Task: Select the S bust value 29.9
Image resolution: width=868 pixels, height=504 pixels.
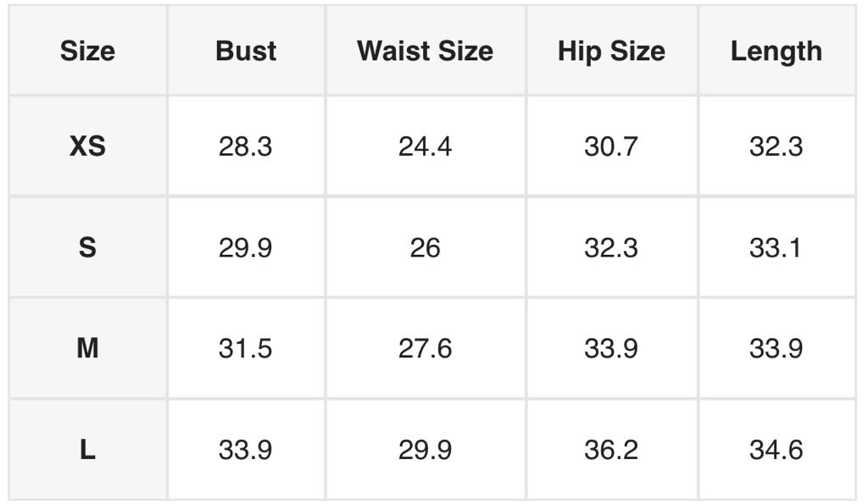Action: pyautogui.click(x=246, y=247)
